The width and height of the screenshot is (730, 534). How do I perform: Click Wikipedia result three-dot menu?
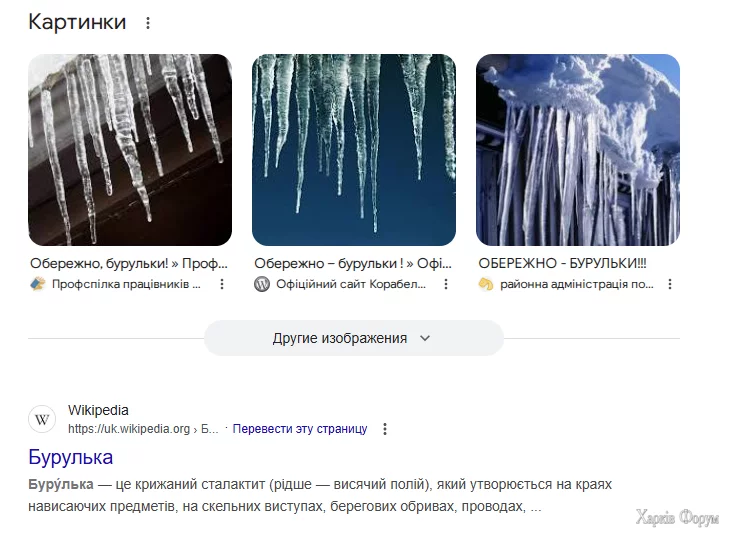click(x=385, y=429)
